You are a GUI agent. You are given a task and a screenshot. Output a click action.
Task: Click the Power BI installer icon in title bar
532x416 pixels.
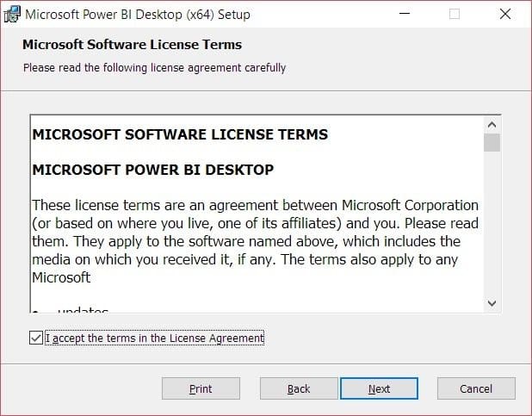tap(12, 15)
